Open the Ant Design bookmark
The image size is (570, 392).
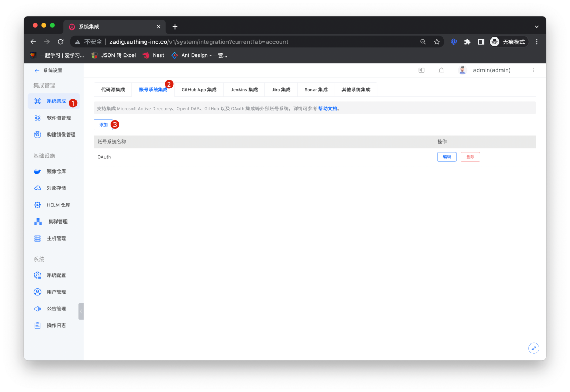point(199,55)
